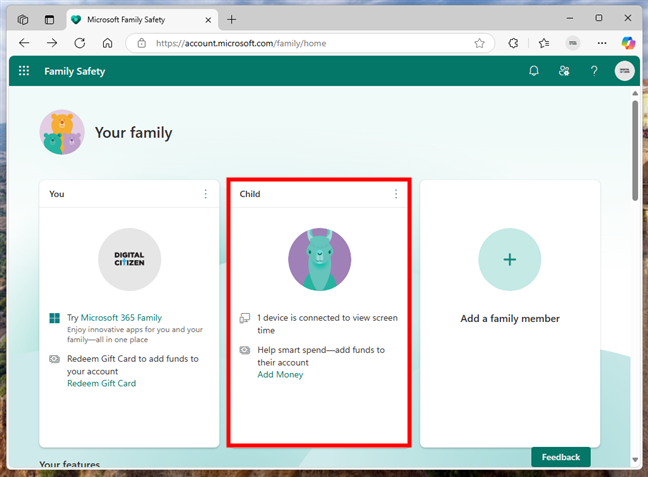Image resolution: width=648 pixels, height=477 pixels.
Task: Open the favorites list
Action: [x=544, y=43]
